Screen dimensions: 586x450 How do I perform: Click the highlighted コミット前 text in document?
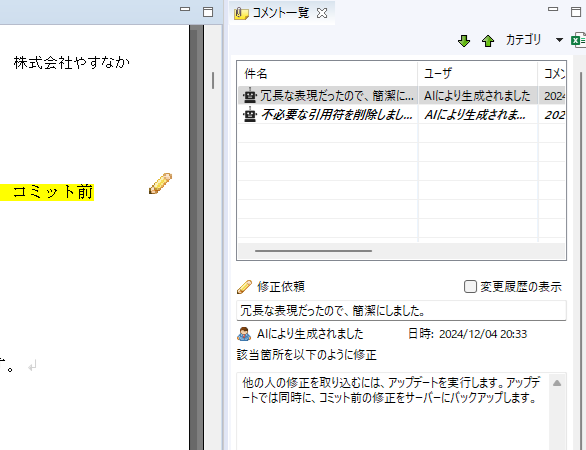(53, 192)
